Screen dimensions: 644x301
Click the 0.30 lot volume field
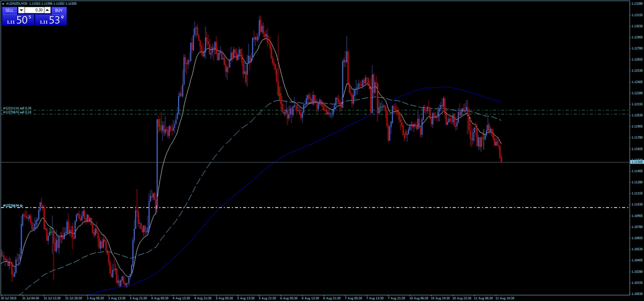(x=35, y=10)
